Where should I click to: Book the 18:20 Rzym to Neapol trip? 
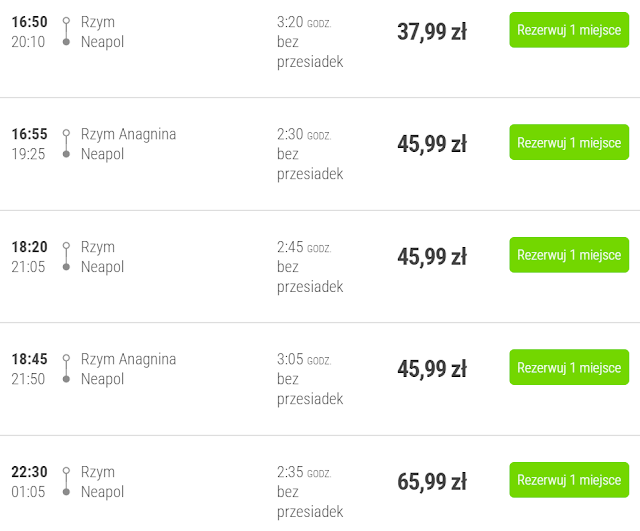pos(569,255)
